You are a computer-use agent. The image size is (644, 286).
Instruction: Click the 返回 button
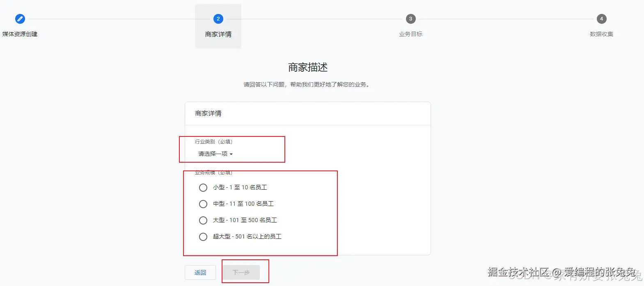tap(200, 272)
